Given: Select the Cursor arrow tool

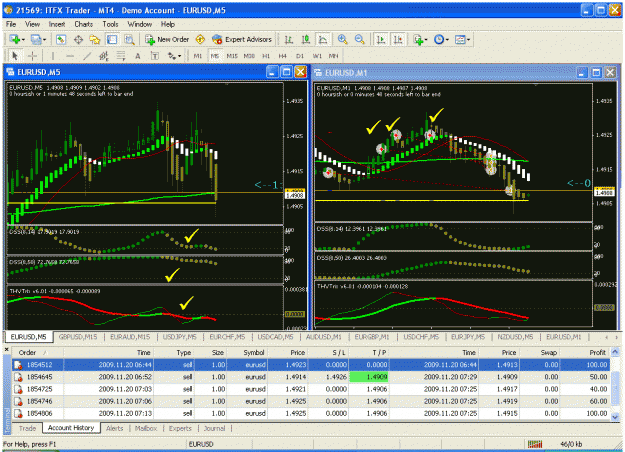Looking at the screenshot, I should tap(15, 56).
